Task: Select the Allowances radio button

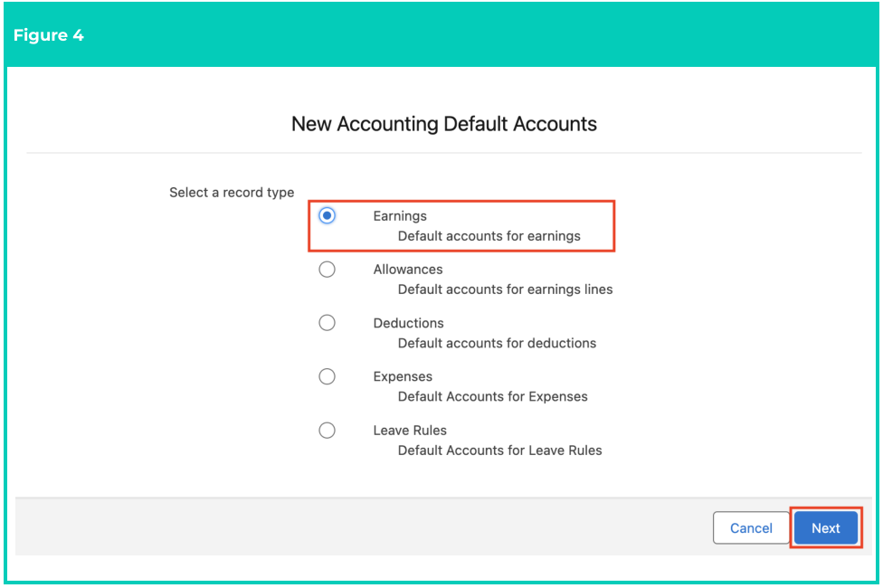Action: pyautogui.click(x=327, y=270)
